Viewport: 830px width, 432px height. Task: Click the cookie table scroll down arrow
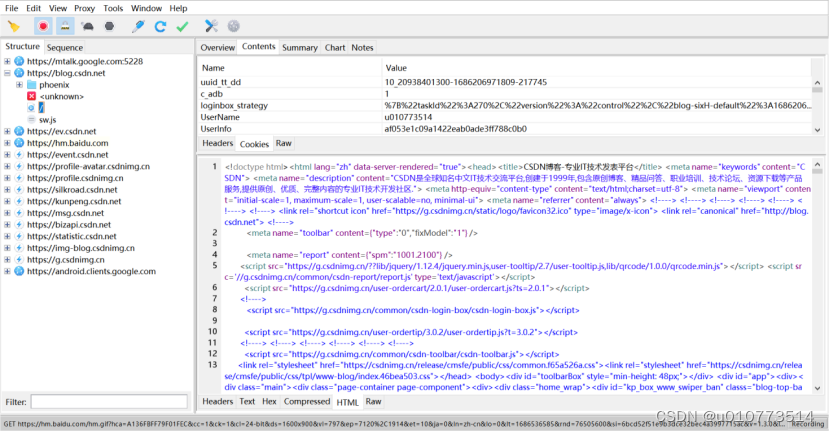coord(817,130)
